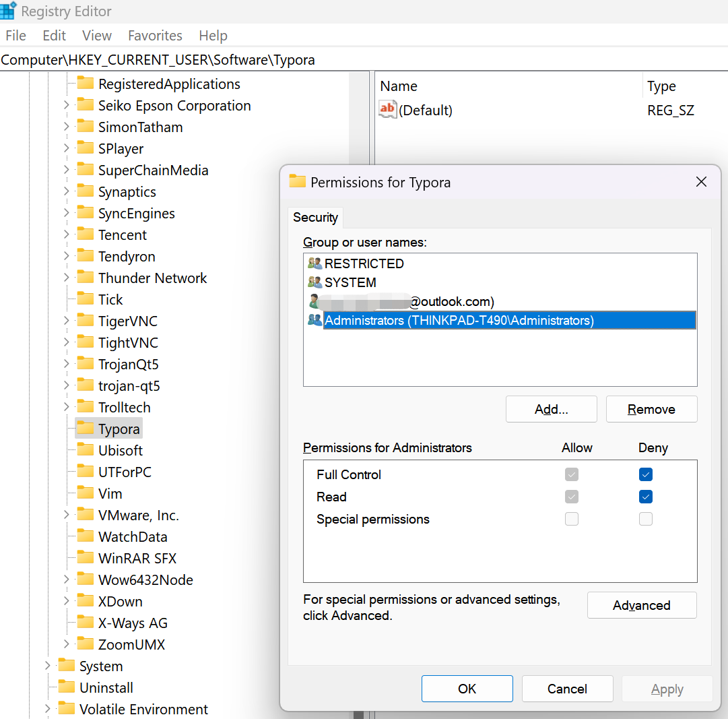Expand the Seiko Epson Corporation key
The image size is (728, 719).
[66, 105]
